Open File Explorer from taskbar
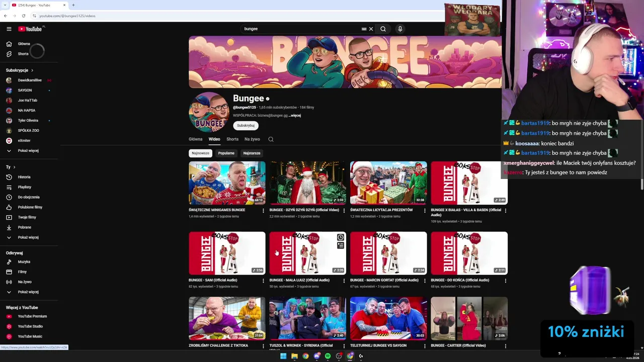This screenshot has height=362, width=644. (x=294, y=356)
